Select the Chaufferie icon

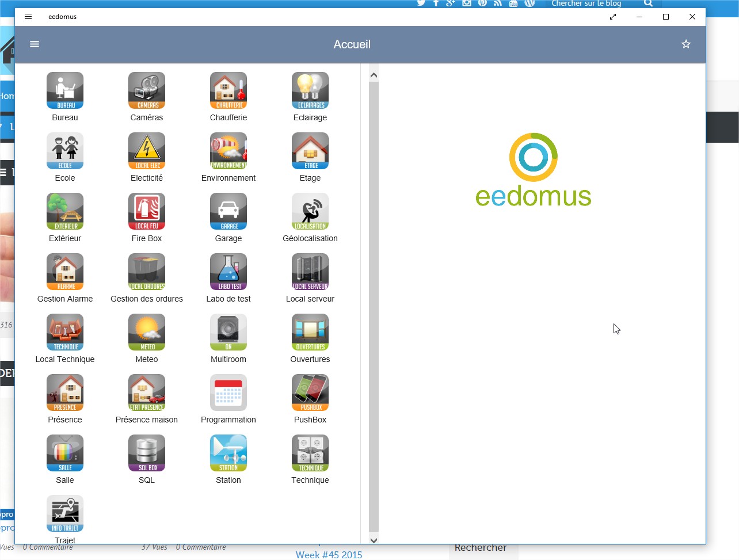point(228,90)
